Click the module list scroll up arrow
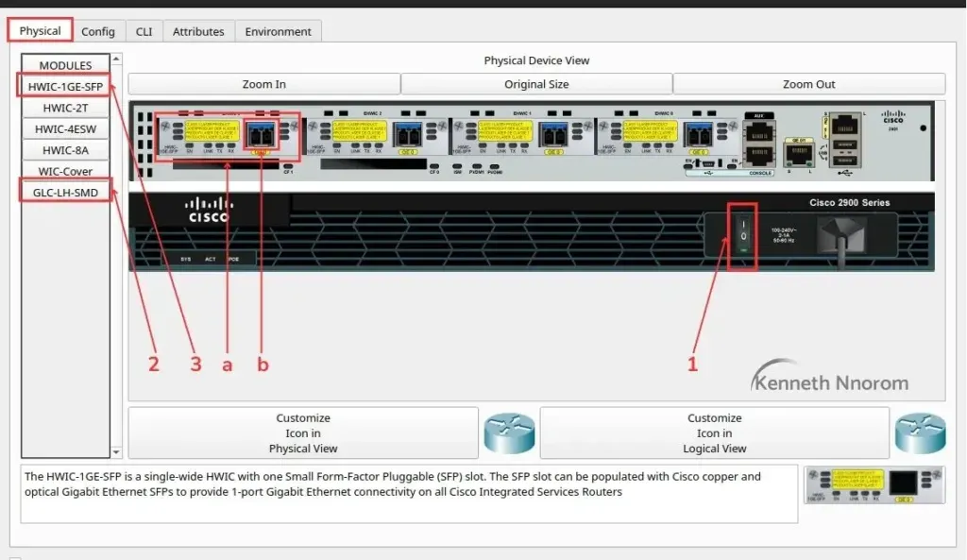Image resolution: width=967 pixels, height=560 pixels. click(x=116, y=59)
